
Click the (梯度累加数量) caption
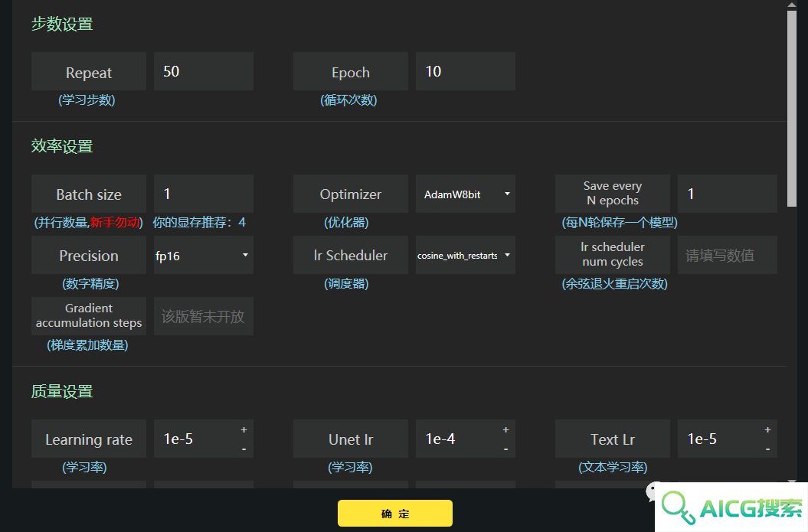point(87,345)
